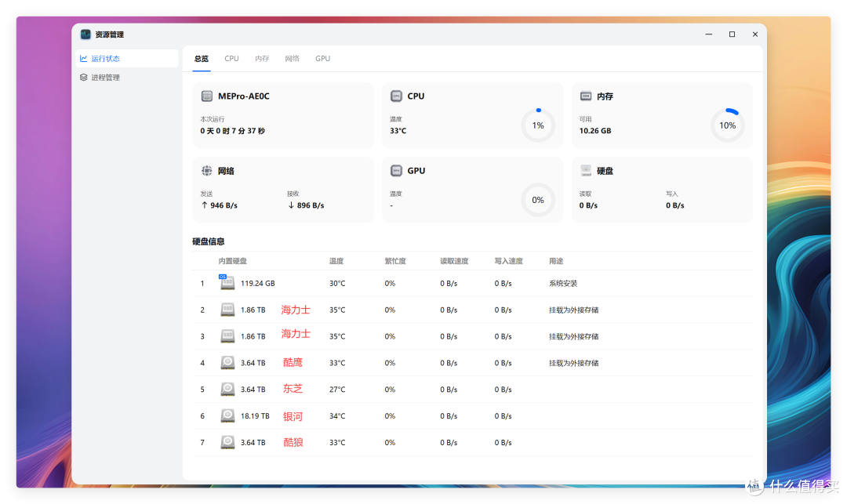Click the CPU temperature 33°C value
847x504 pixels.
[398, 131]
